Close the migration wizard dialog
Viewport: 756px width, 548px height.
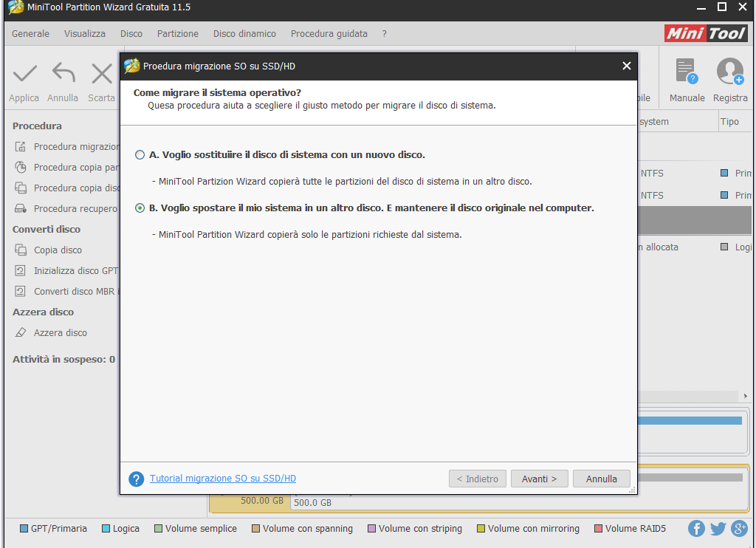point(626,66)
